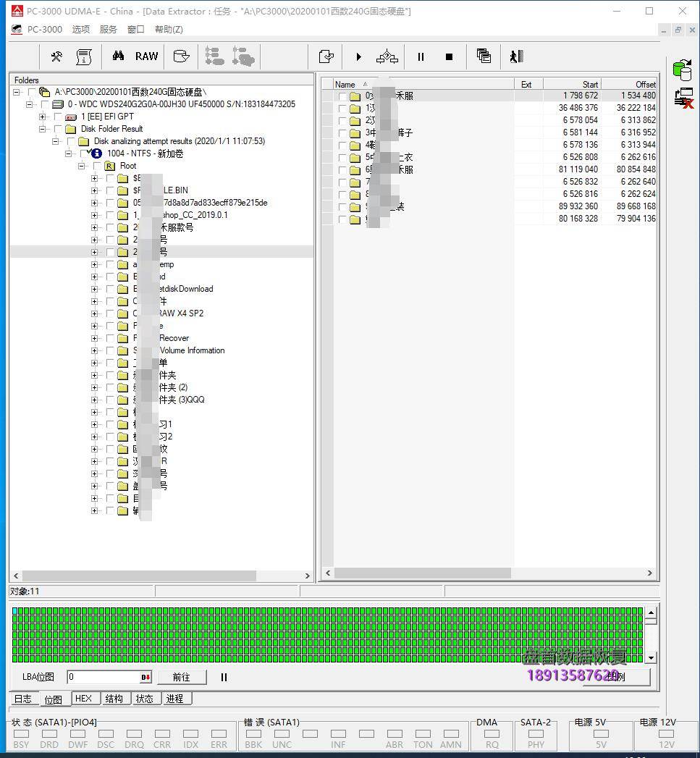Tick checkbox for Disk analizing attempt results
Image resolution: width=700 pixels, height=758 pixels.
click(x=71, y=142)
